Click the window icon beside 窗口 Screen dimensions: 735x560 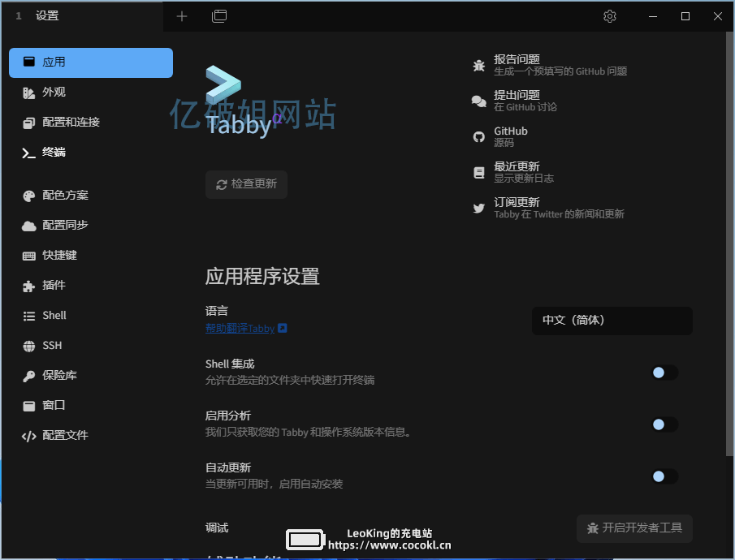tap(29, 406)
